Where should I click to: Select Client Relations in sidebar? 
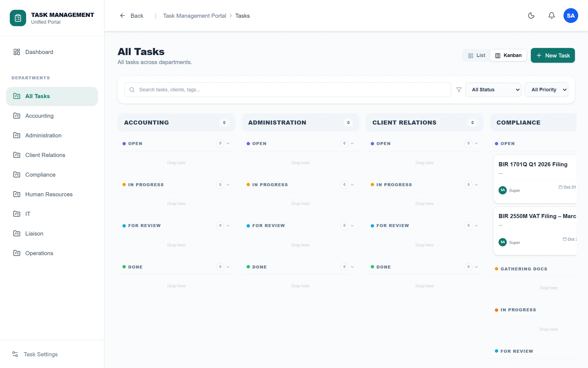point(52,155)
